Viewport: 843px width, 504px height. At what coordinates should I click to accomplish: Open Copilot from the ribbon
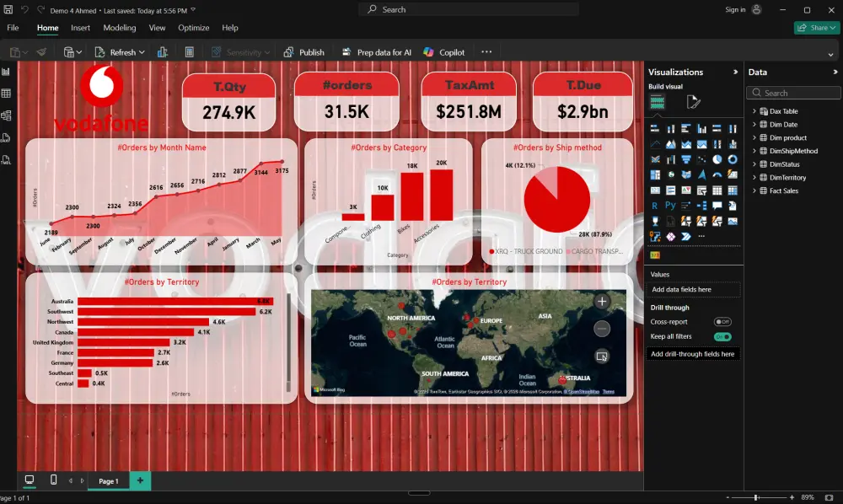click(x=444, y=52)
